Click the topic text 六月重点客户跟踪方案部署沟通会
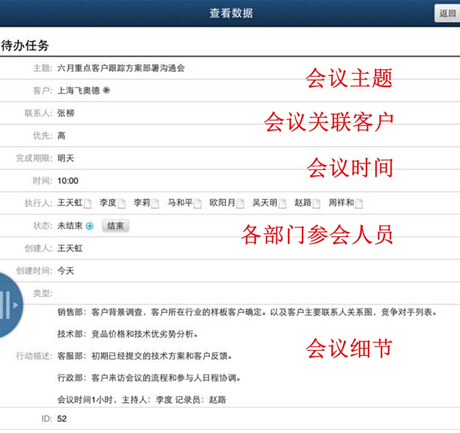This screenshot has height=433, width=460. click(121, 68)
